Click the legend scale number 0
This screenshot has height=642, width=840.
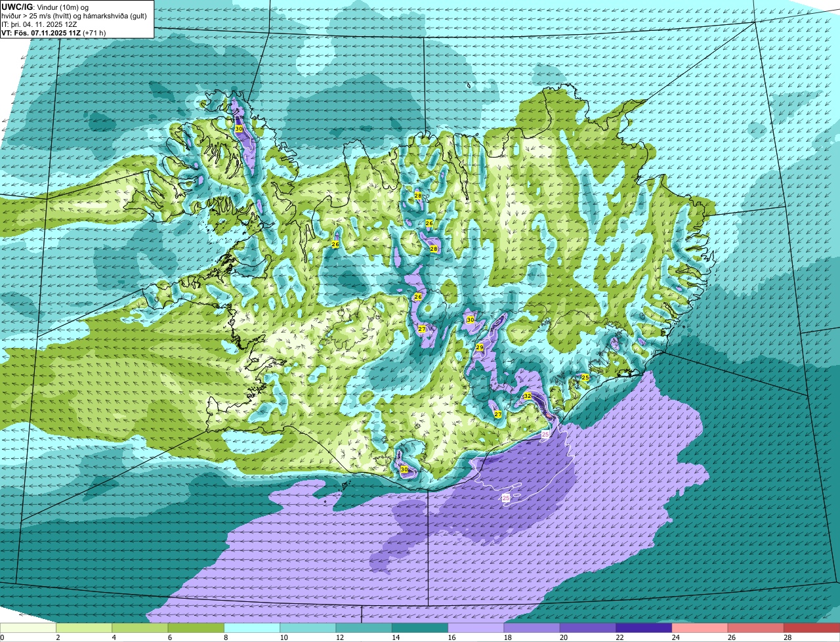click(x=2, y=637)
